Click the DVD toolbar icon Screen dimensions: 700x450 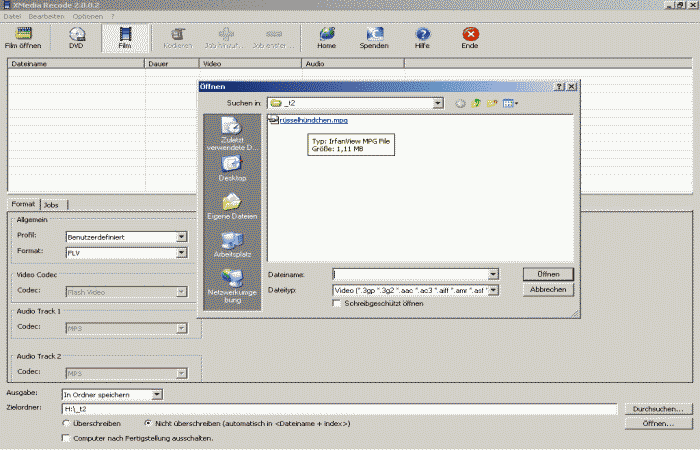77,38
